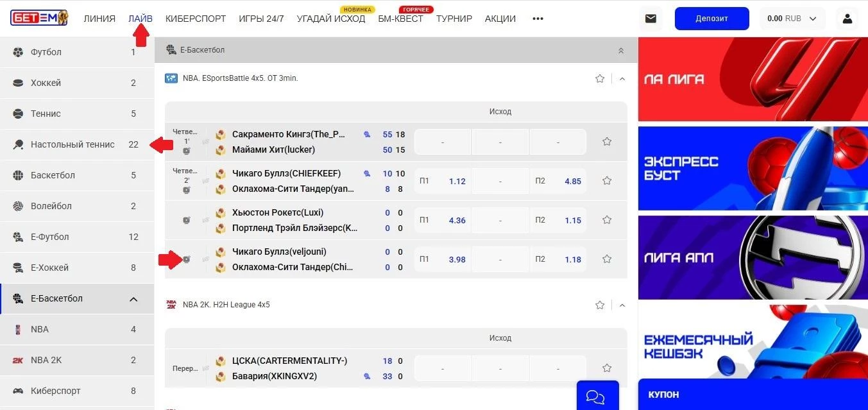Open the КУПОН bet slip bar
Image resolution: width=868 pixels, height=410 pixels.
753,395
